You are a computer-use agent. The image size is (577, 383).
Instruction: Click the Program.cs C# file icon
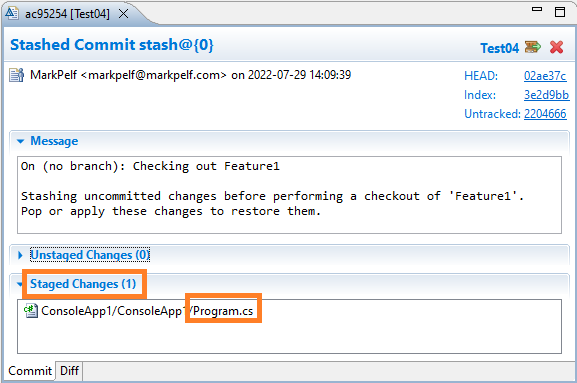pos(31,311)
